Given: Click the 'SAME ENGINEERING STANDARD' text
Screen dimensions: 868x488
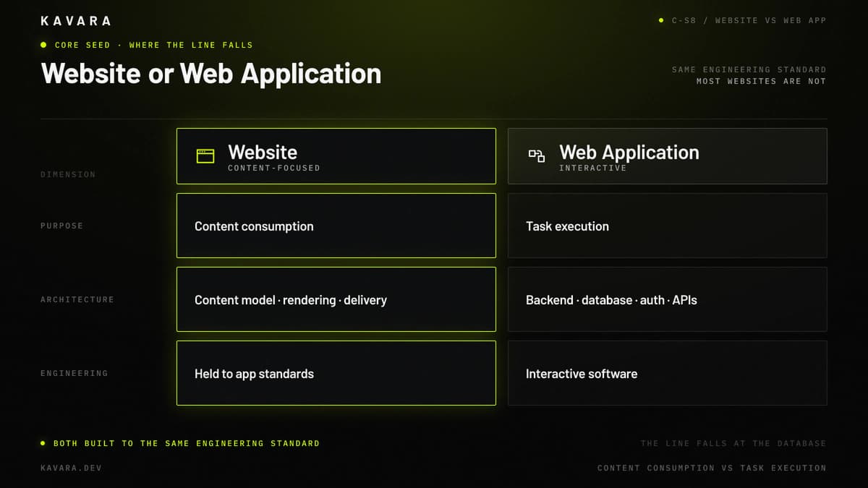Looking at the screenshot, I should 749,69.
